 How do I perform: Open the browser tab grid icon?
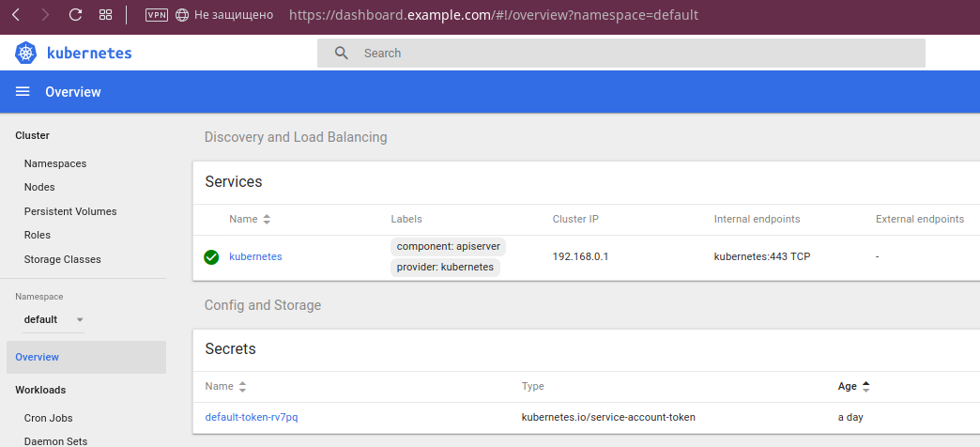coord(105,15)
